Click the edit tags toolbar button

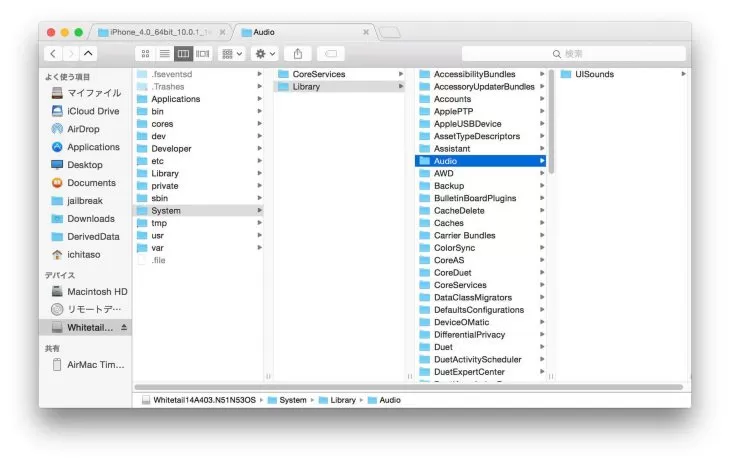click(331, 54)
